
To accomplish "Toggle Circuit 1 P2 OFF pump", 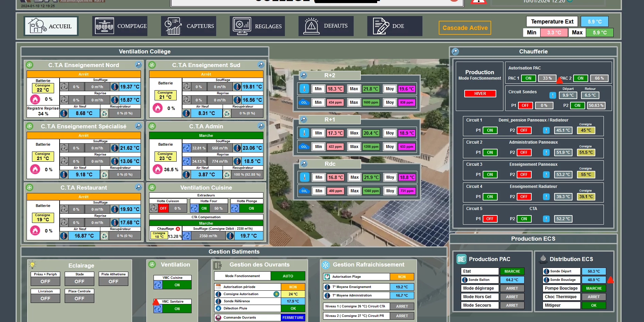I will coord(524,130).
